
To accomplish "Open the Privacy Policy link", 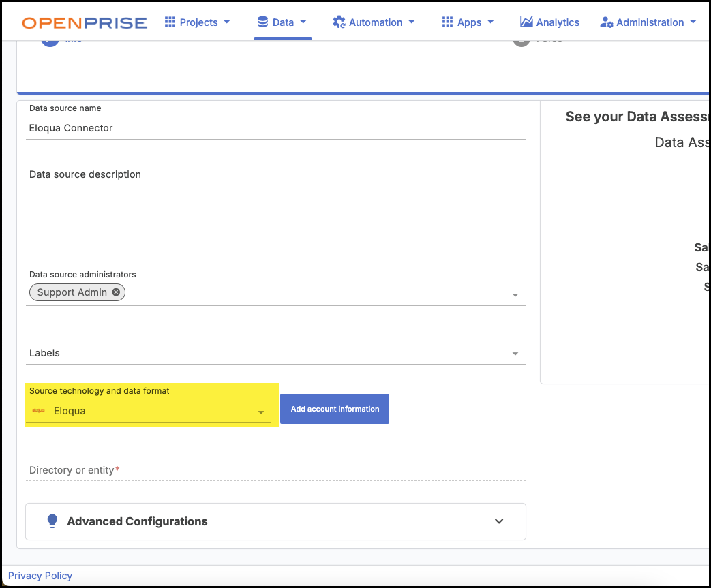I will tap(40, 576).
